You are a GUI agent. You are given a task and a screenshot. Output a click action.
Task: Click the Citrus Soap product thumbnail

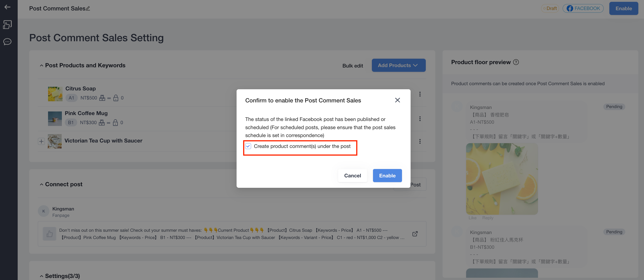coord(55,94)
